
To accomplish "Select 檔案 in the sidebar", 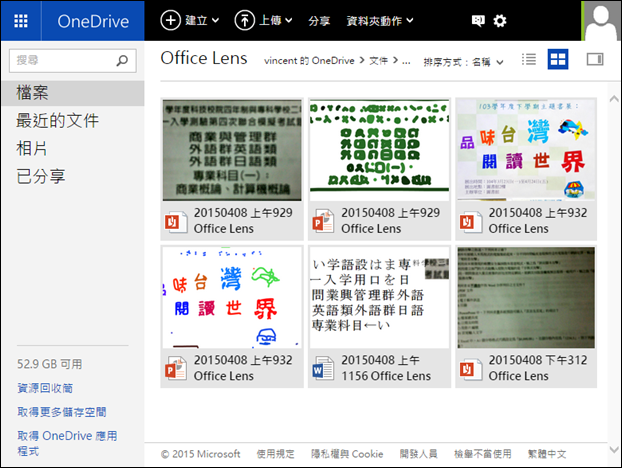I will 73,93.
